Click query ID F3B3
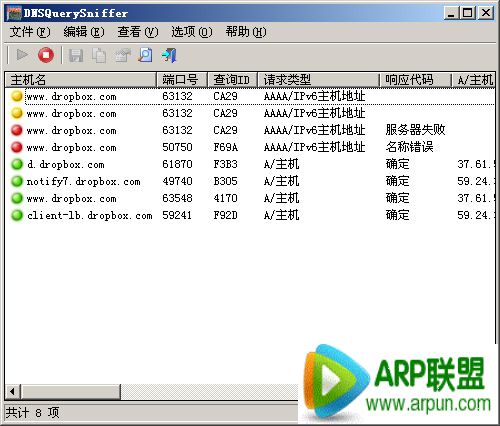Viewport: 500px width, 426px height. 226,164
